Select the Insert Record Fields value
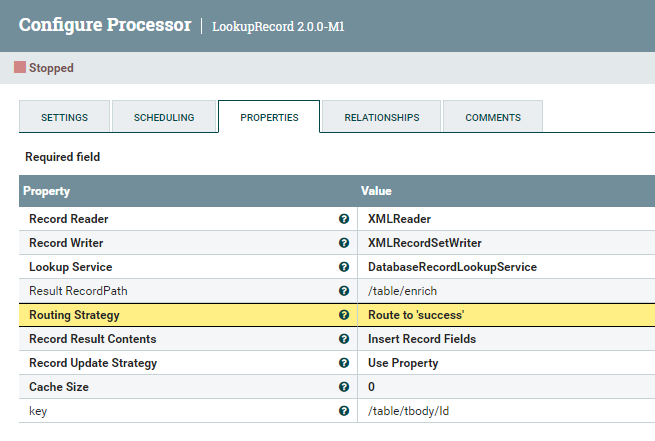 [x=422, y=339]
